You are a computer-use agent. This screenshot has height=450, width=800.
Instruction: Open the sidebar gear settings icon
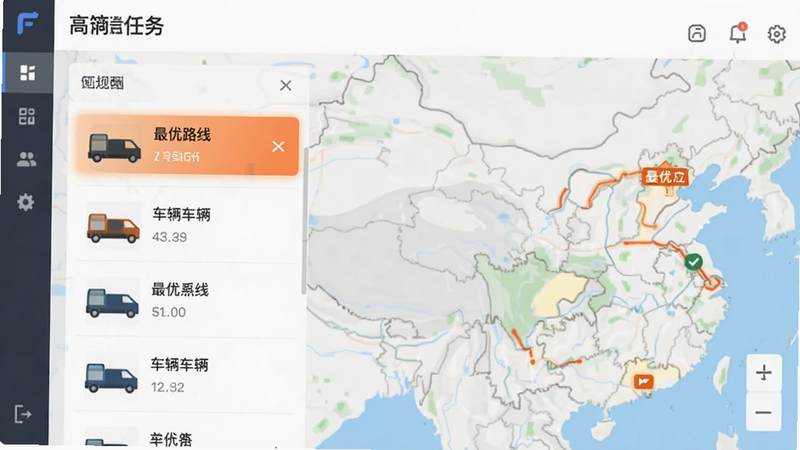pos(26,203)
